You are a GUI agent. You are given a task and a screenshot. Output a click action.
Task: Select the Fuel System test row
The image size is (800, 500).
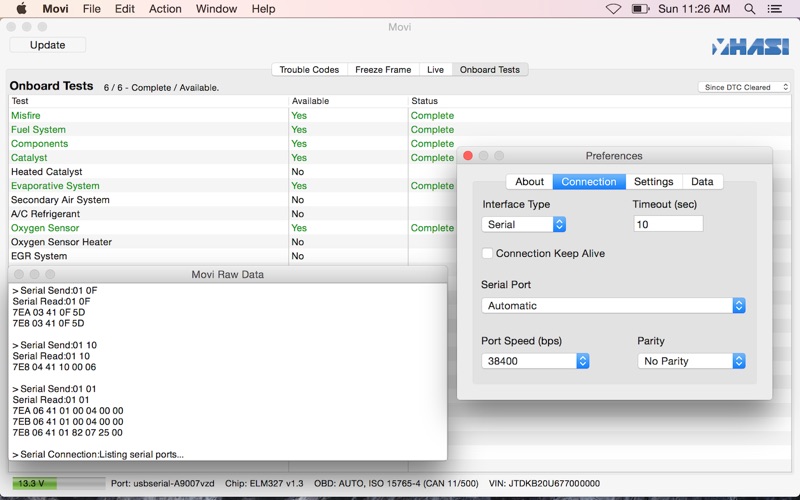click(399, 130)
